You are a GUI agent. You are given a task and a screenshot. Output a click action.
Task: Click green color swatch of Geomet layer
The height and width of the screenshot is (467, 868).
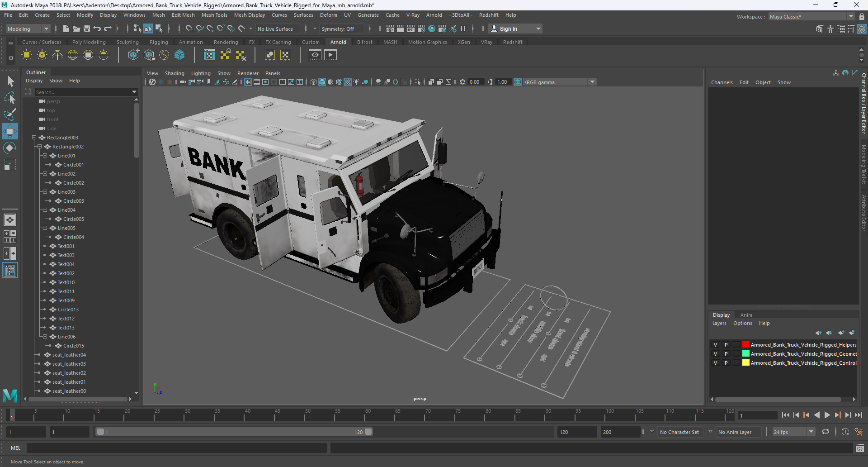(746, 354)
